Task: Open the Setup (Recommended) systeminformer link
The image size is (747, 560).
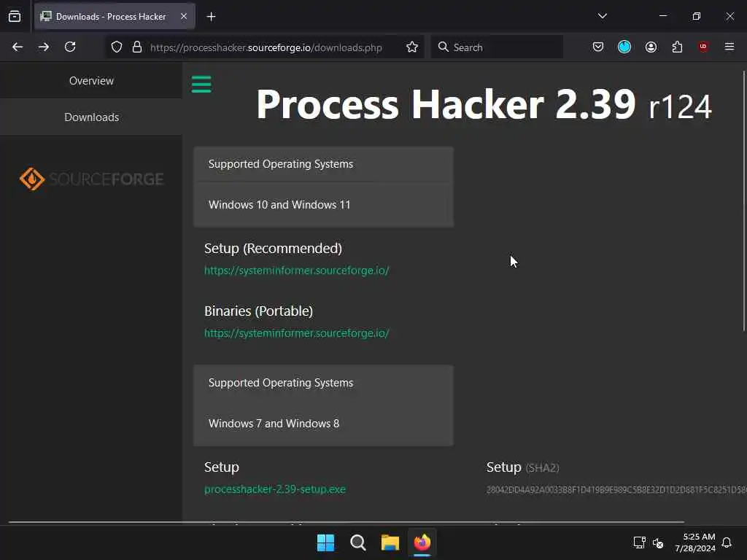Action: tap(297, 271)
